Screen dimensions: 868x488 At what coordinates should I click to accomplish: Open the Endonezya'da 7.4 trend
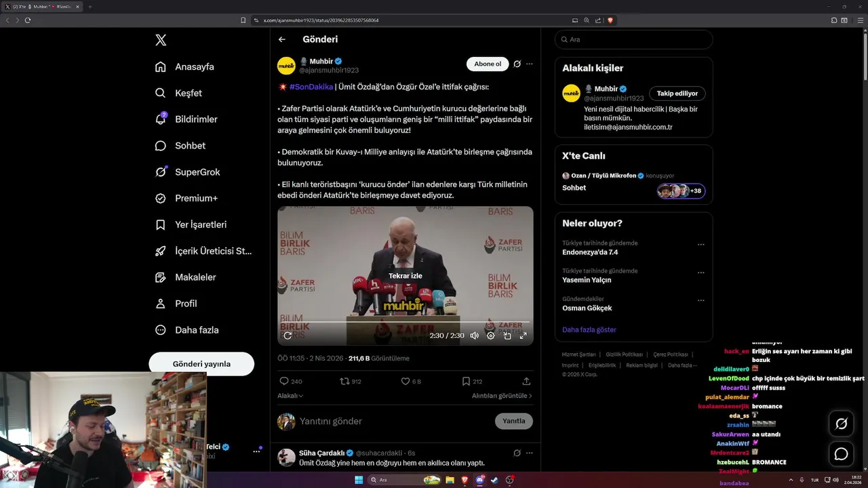590,252
